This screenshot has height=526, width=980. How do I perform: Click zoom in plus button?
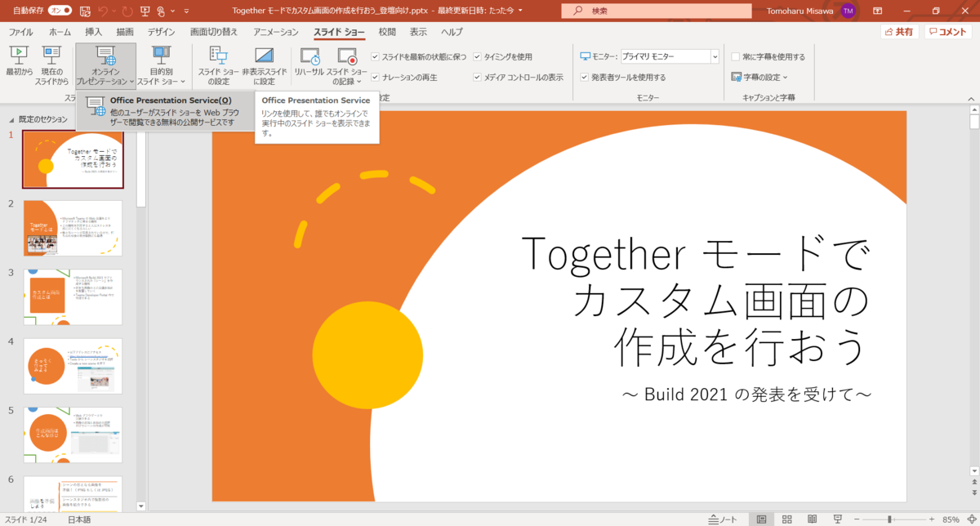pyautogui.click(x=932, y=519)
